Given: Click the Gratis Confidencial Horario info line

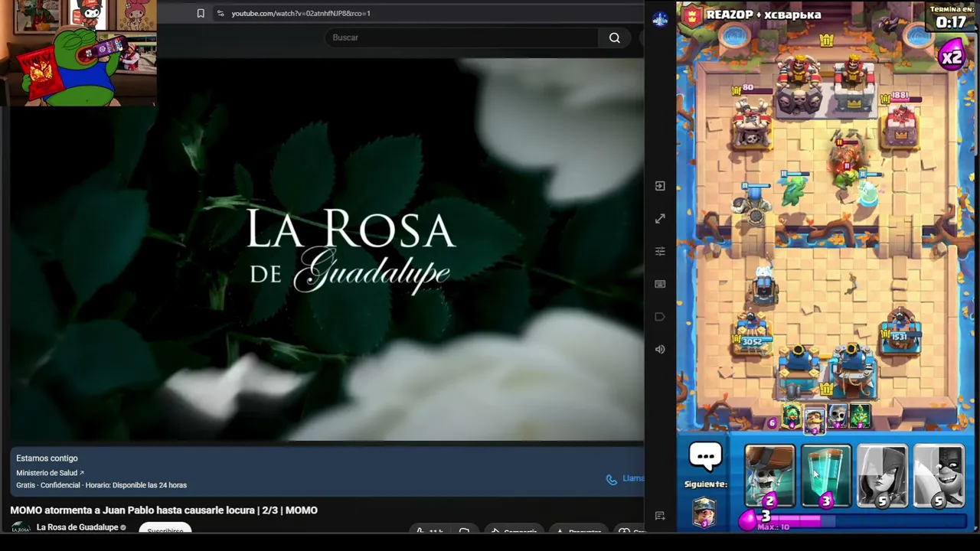Looking at the screenshot, I should click(101, 485).
